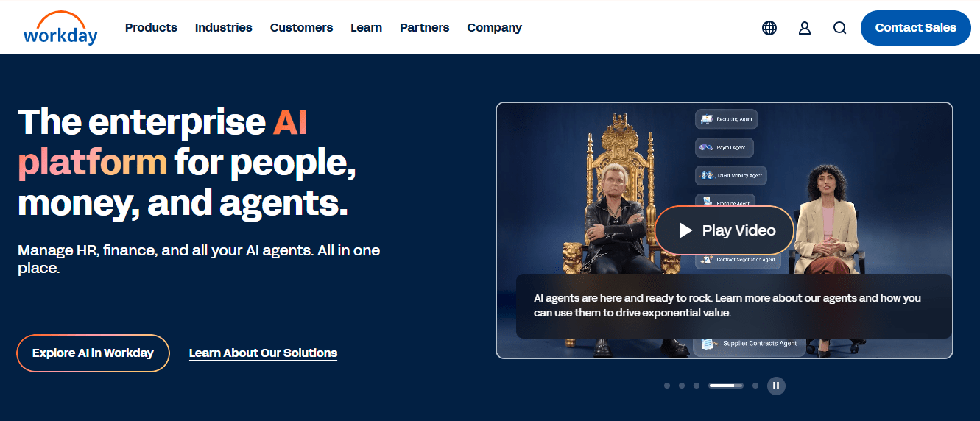Open the Customers menu item
Image resolution: width=980 pixels, height=421 pixels.
pyautogui.click(x=301, y=27)
